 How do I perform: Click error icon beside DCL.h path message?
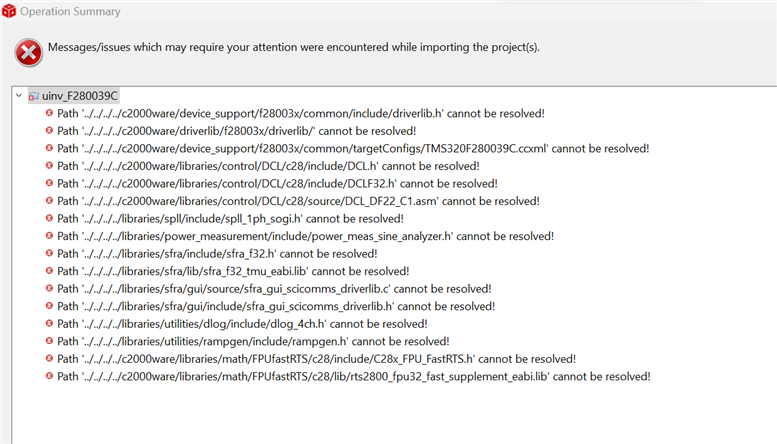pyautogui.click(x=49, y=166)
